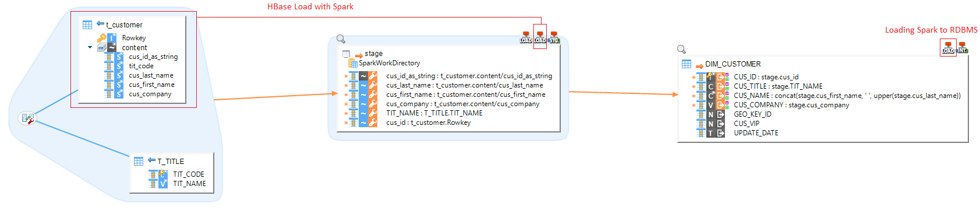Select the CUS_NAME concat expression row
980x210 pixels.
pyautogui.click(x=847, y=96)
